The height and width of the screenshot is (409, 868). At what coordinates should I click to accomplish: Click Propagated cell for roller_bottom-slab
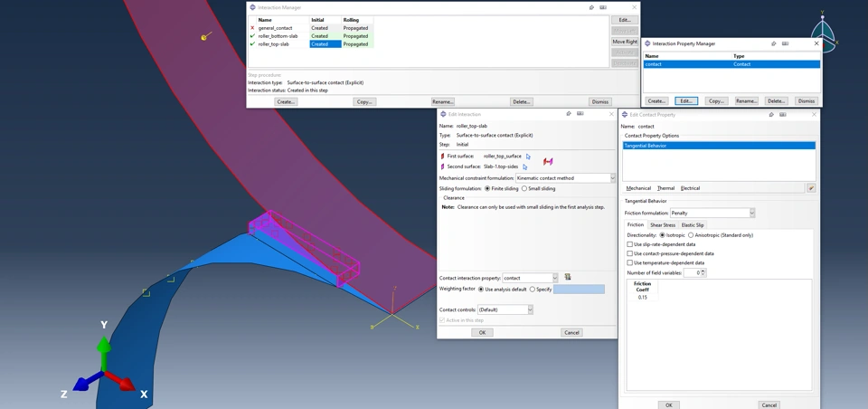[x=357, y=36]
